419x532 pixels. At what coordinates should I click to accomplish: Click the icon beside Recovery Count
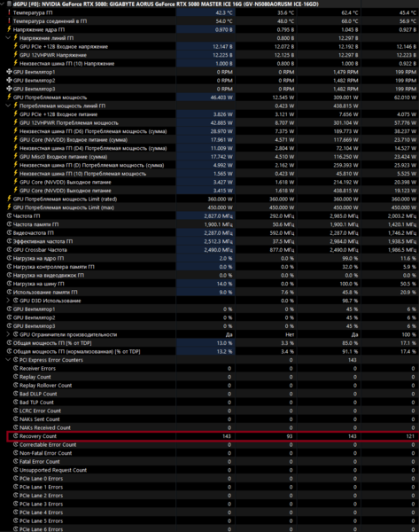[16, 436]
